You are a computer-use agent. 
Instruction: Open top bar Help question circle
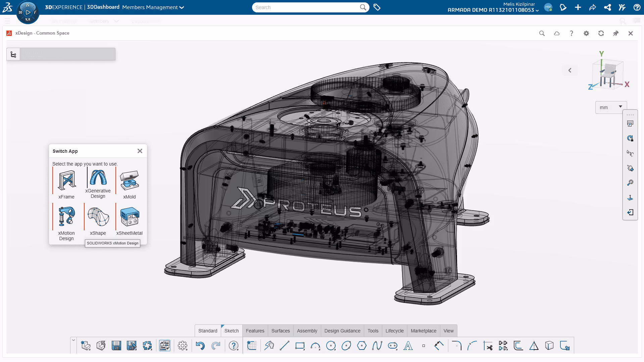click(637, 7)
